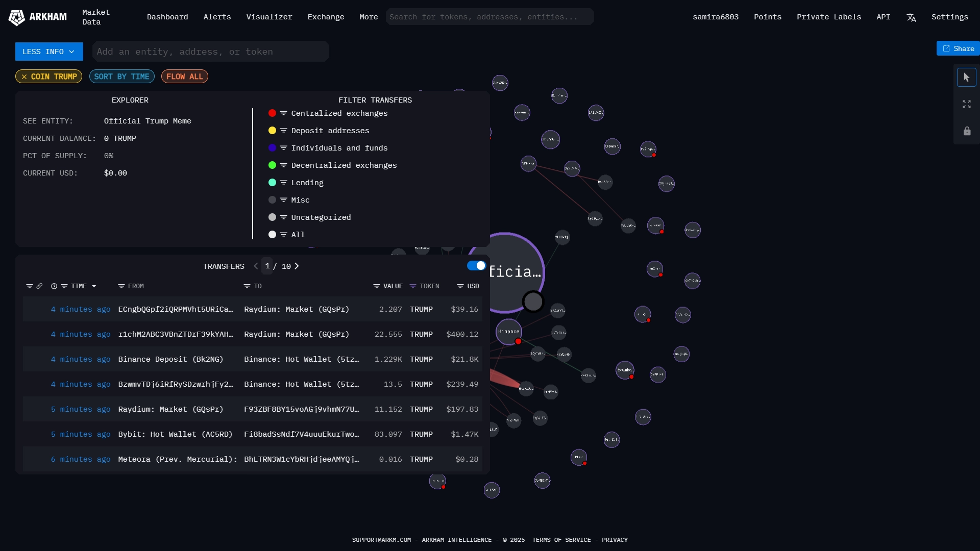The height and width of the screenshot is (551, 980).
Task: Open Settings
Action: pos(949,17)
